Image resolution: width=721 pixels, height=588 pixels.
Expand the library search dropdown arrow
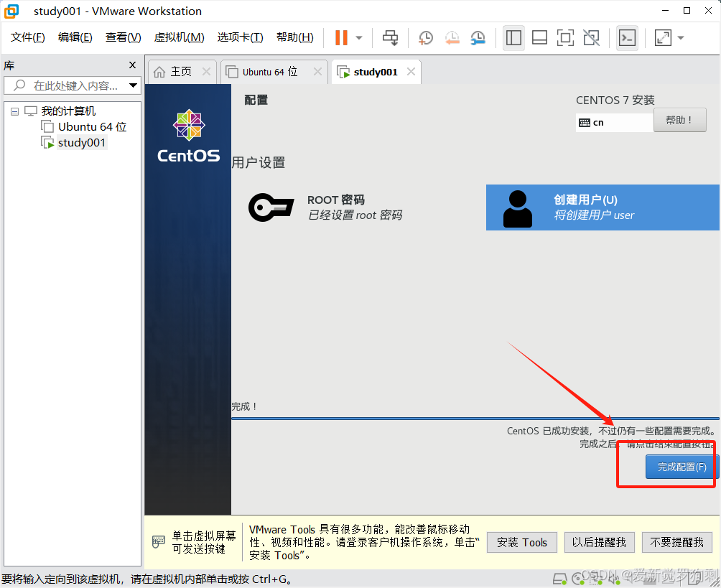click(134, 85)
